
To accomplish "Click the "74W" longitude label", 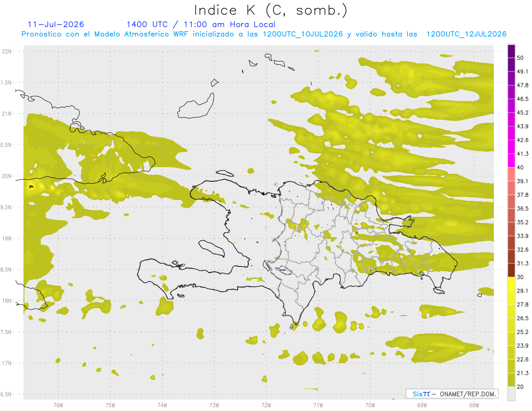I will click(x=162, y=405).
